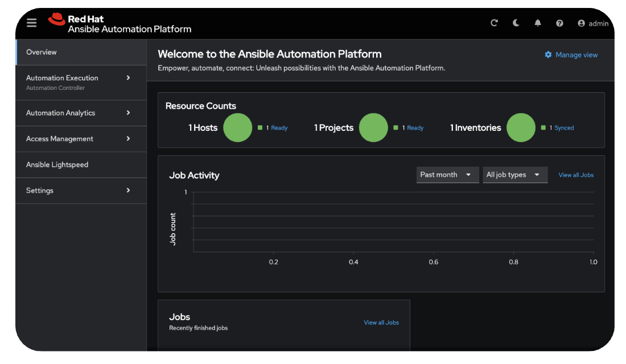The height and width of the screenshot is (364, 626).
Task: Open the Past month period dropdown
Action: [447, 175]
